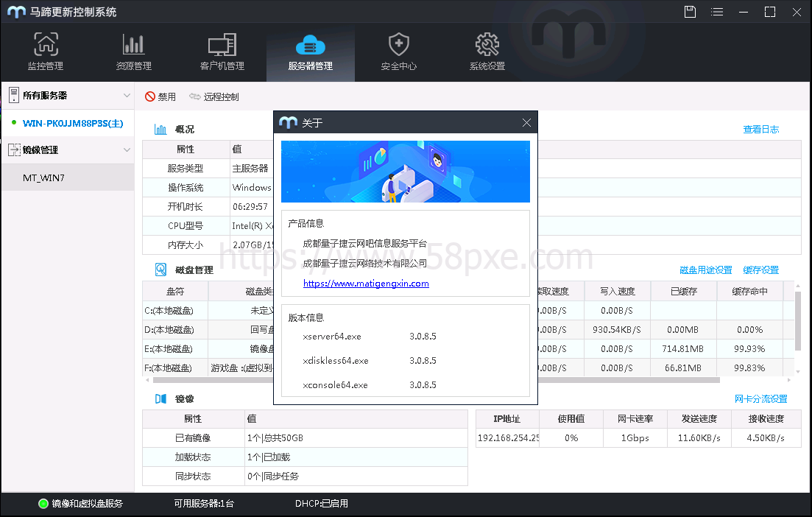Image resolution: width=812 pixels, height=517 pixels.
Task: Collapse the 镜像管理 section arrow
Action: [x=127, y=150]
